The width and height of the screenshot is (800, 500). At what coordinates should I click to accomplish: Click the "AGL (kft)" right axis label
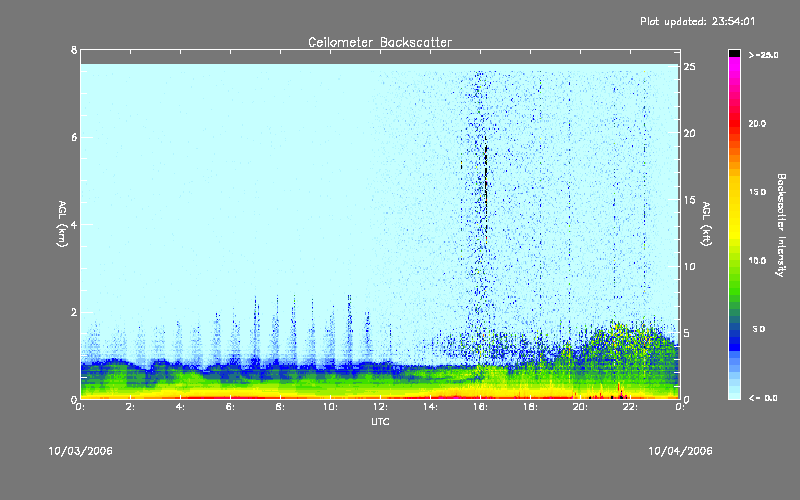tap(706, 224)
